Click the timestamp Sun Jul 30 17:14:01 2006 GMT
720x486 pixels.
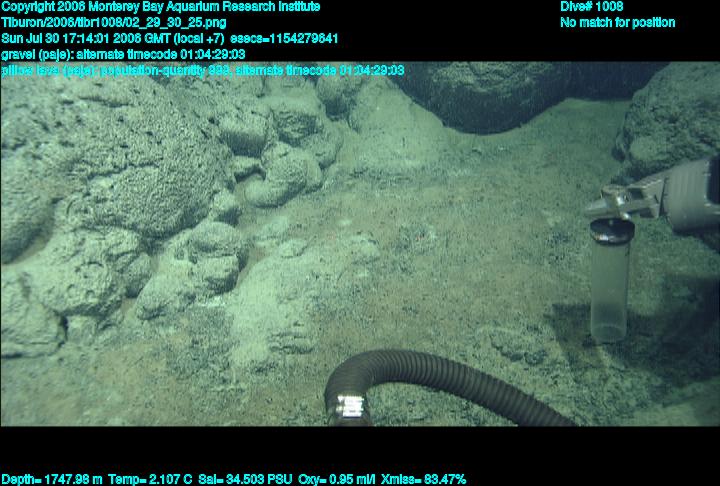coord(86,39)
